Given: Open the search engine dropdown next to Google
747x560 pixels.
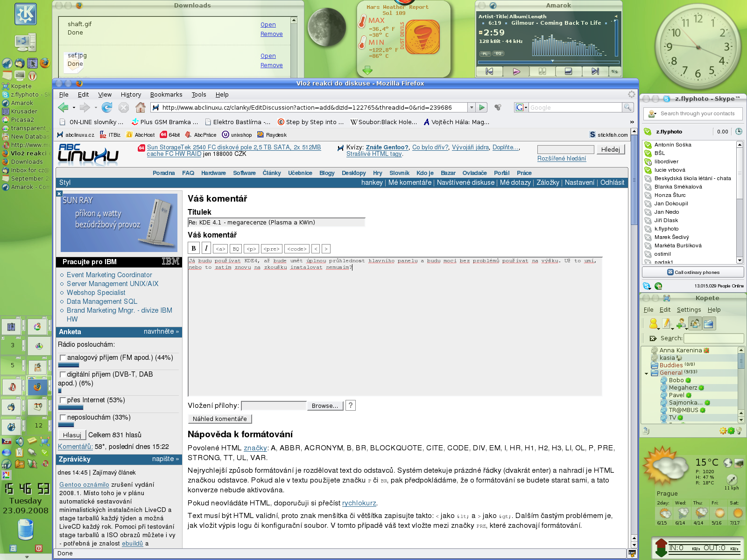Looking at the screenshot, I should pyautogui.click(x=521, y=107).
